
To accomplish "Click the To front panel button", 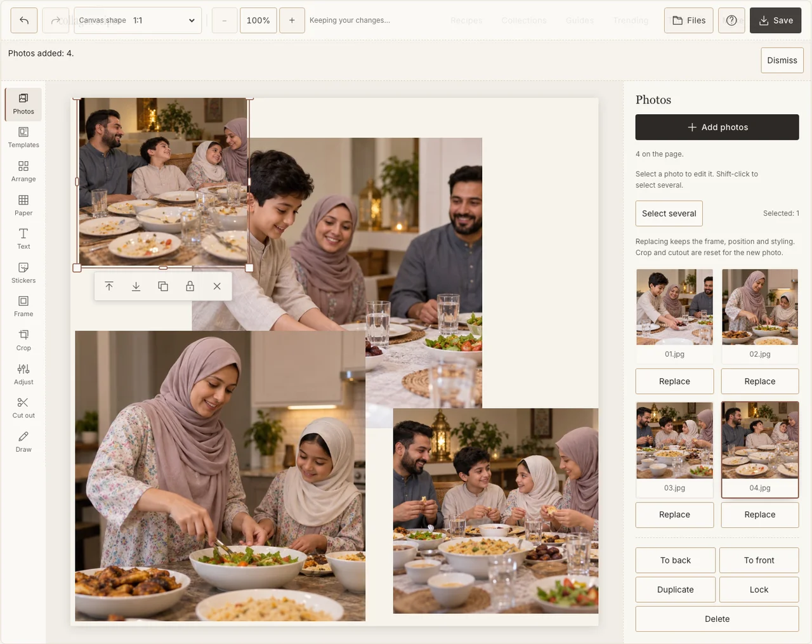I will click(759, 560).
